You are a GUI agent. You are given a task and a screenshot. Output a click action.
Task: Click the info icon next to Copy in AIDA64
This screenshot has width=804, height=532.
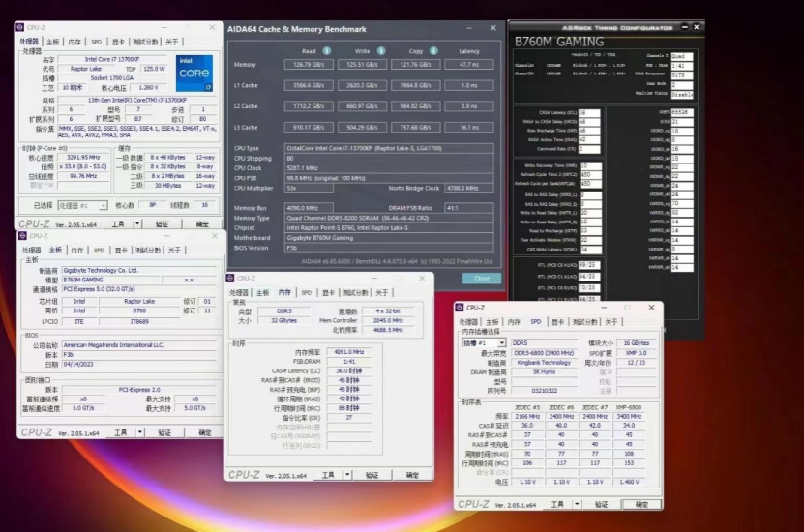433,50
